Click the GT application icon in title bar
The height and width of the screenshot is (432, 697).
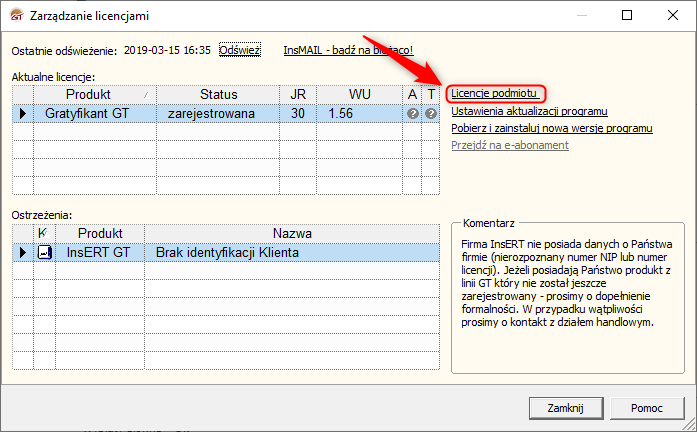point(16,16)
